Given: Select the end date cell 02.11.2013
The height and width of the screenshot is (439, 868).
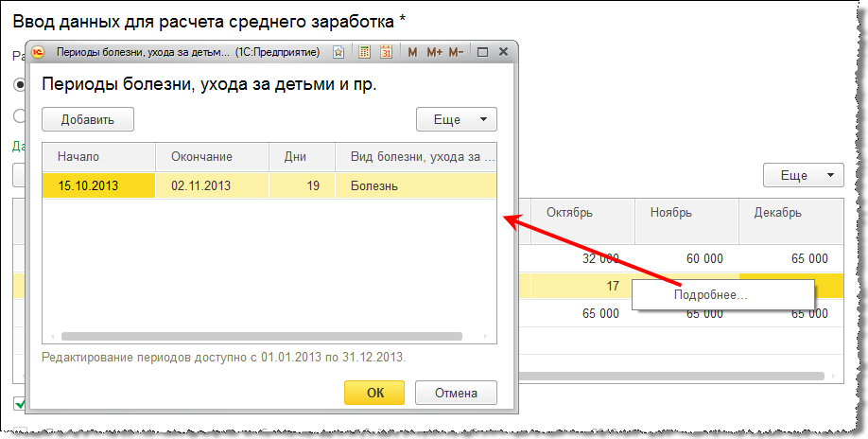Looking at the screenshot, I should 213,185.
